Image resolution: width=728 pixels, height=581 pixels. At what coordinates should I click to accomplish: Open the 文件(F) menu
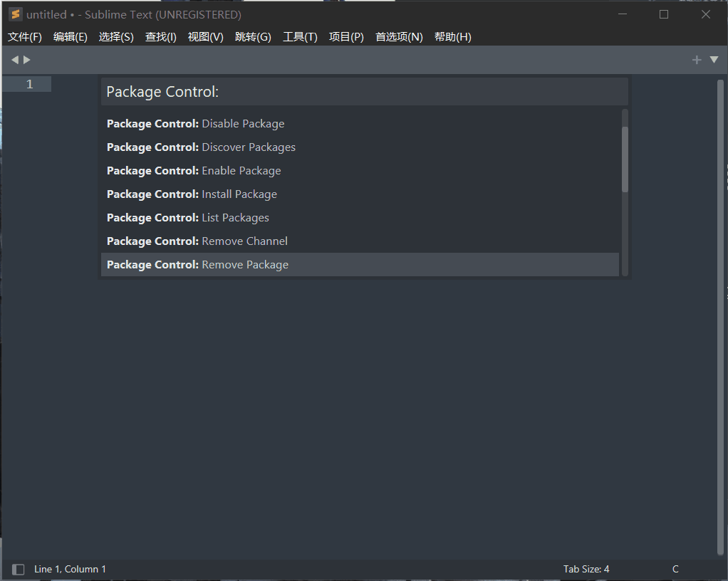[x=25, y=37]
